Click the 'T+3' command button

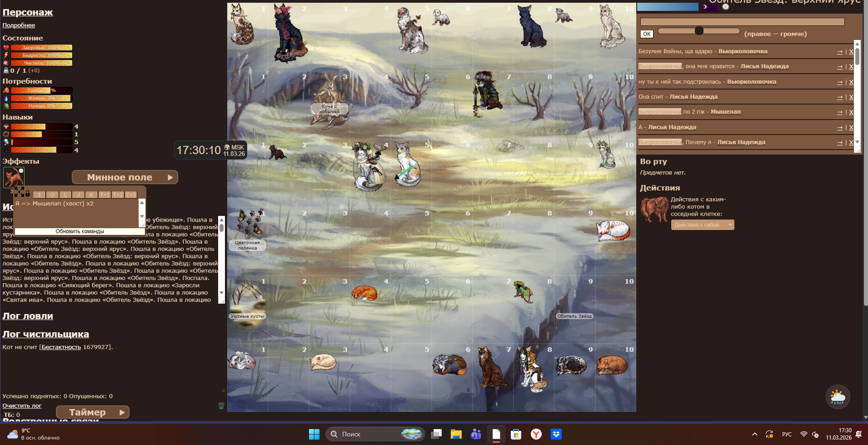(131, 195)
